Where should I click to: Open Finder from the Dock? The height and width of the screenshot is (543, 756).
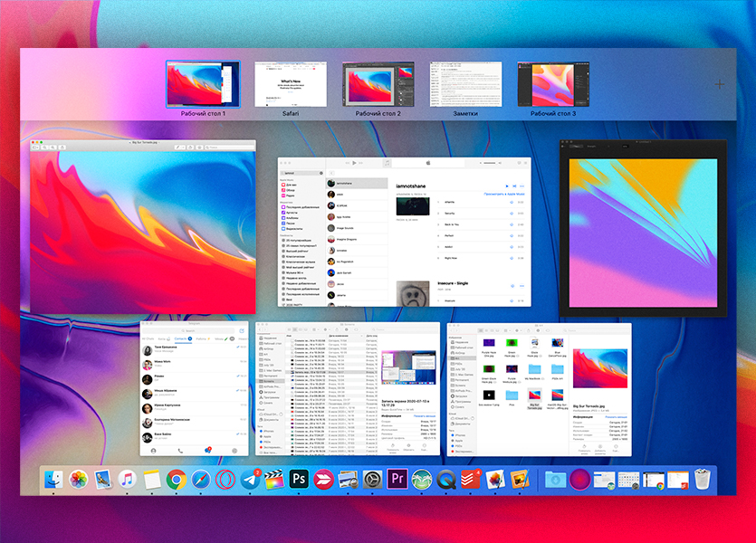pyautogui.click(x=53, y=480)
